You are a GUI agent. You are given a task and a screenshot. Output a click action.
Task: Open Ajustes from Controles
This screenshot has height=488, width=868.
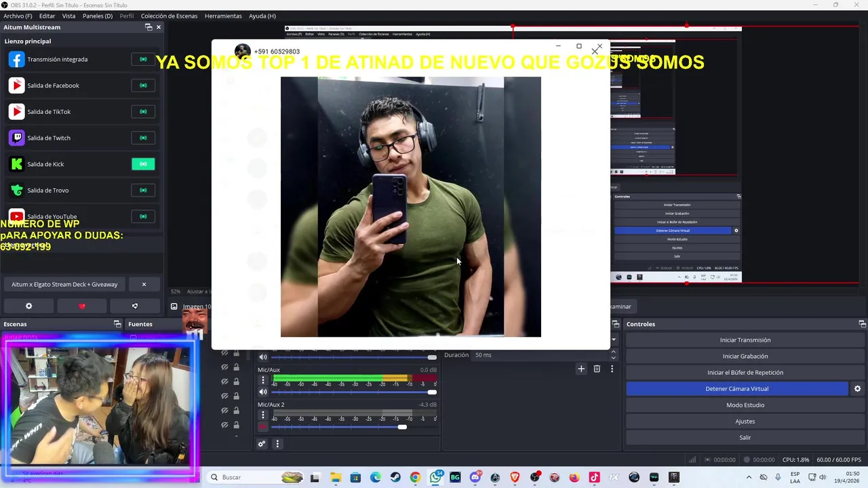745,422
